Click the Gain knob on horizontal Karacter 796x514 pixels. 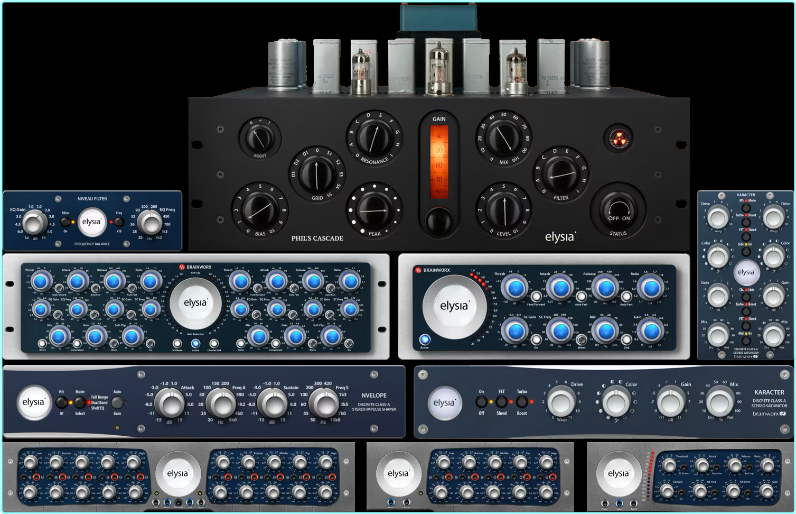671,400
